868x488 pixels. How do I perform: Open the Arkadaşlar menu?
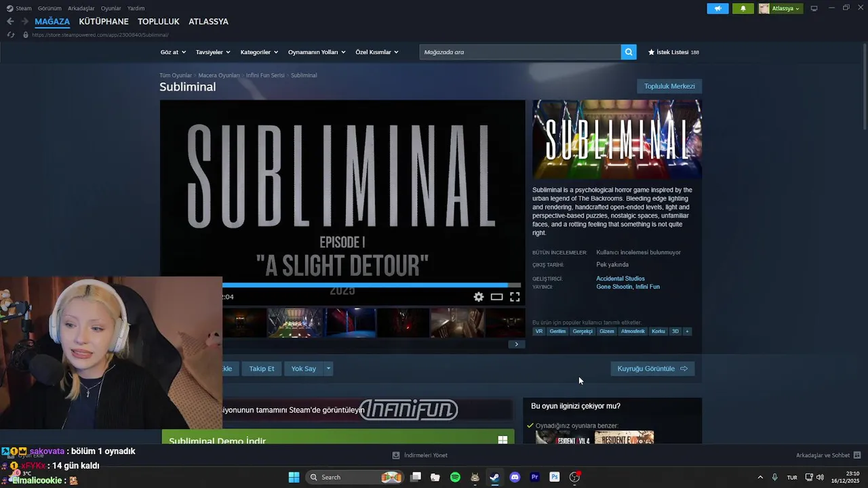tap(81, 8)
